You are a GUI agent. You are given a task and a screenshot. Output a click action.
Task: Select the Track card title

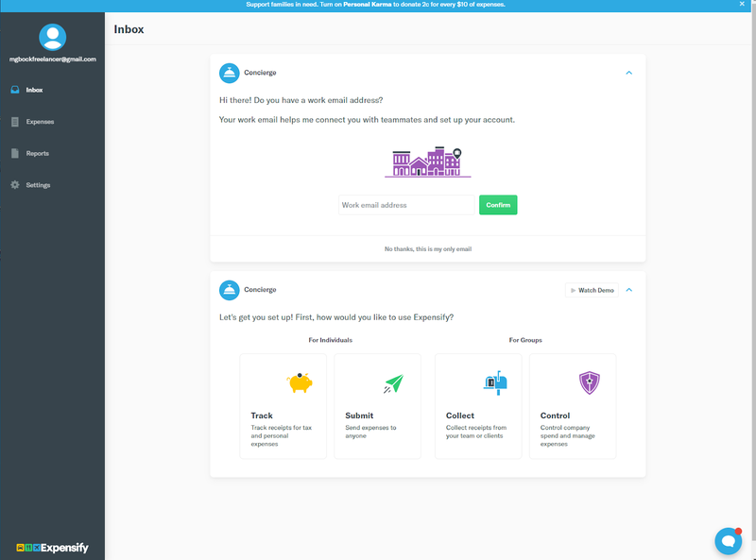262,416
